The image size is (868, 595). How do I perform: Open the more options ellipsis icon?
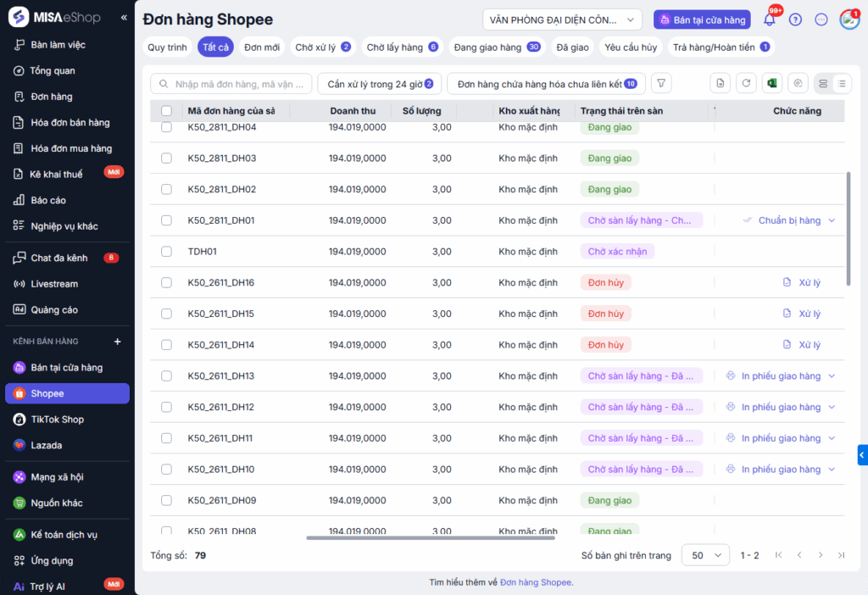pos(821,19)
